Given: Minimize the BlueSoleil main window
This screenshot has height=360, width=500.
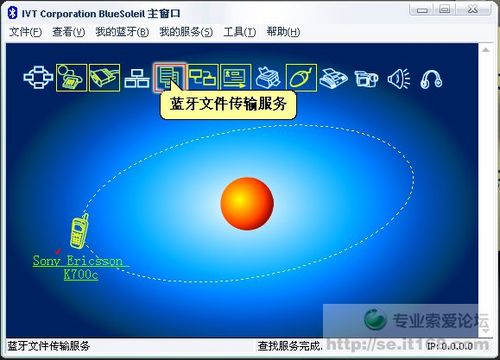Looking at the screenshot, I should pyautogui.click(x=422, y=9).
